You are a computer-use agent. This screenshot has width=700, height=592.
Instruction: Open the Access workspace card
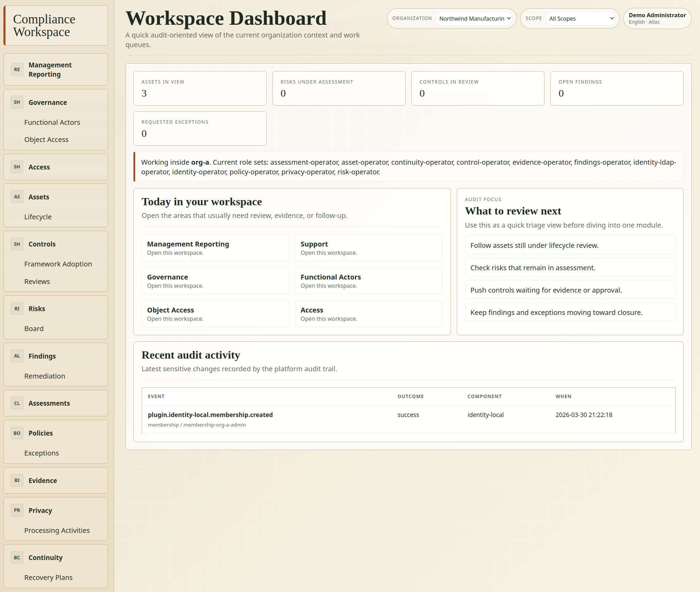pos(369,314)
